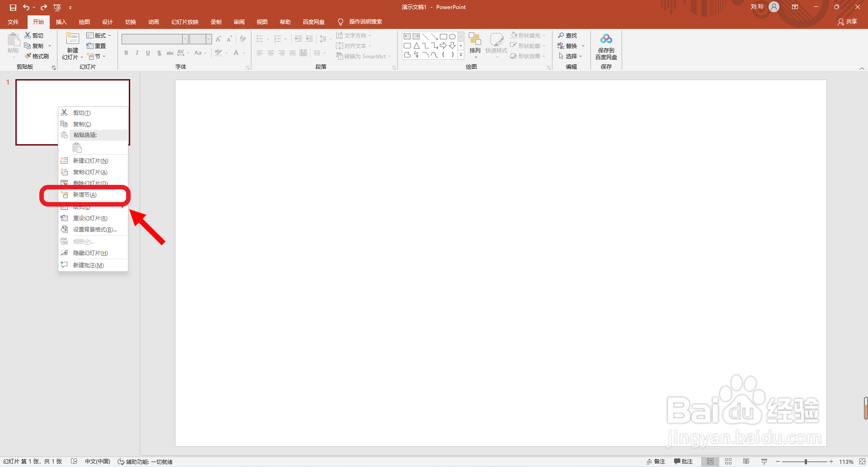Viewport: 868px width, 467px height.
Task: Select the oval shape in shapes gallery
Action: click(452, 37)
